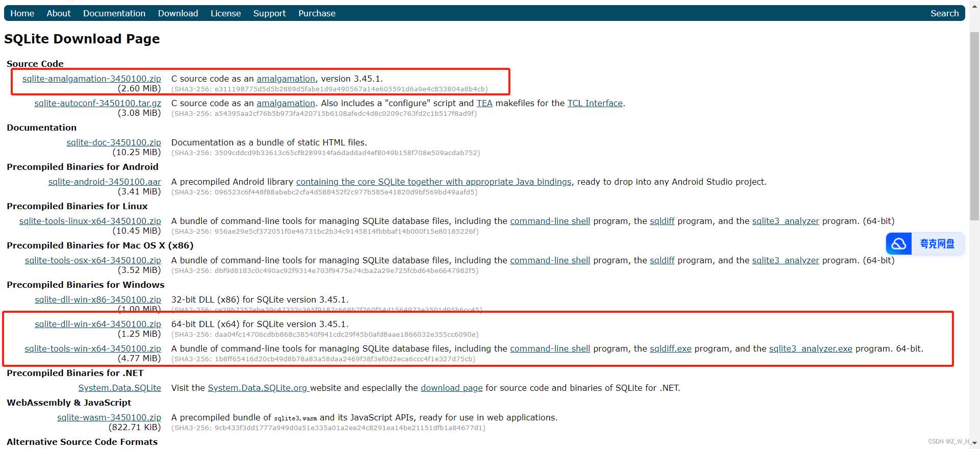Click the (822.71 KiB) file size text
The image size is (980, 449).
135,427
